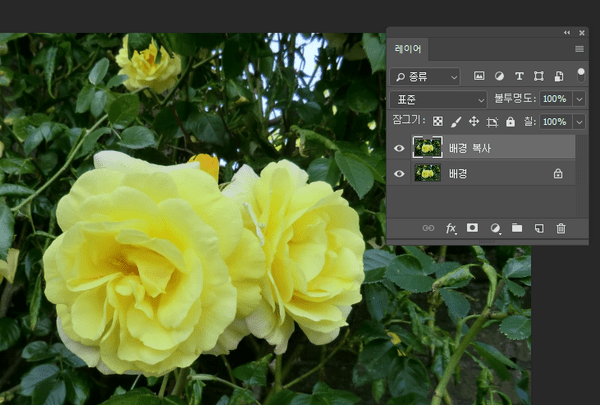600x405 pixels.
Task: Filter layers by type (T) icon
Action: pyautogui.click(x=519, y=76)
